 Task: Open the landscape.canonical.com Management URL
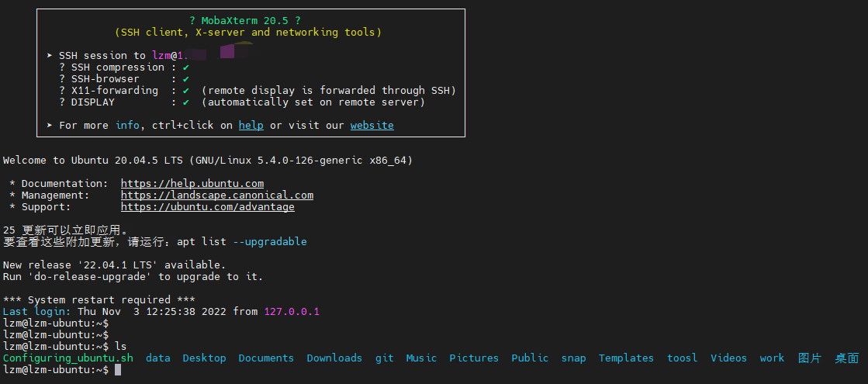pyautogui.click(x=217, y=195)
